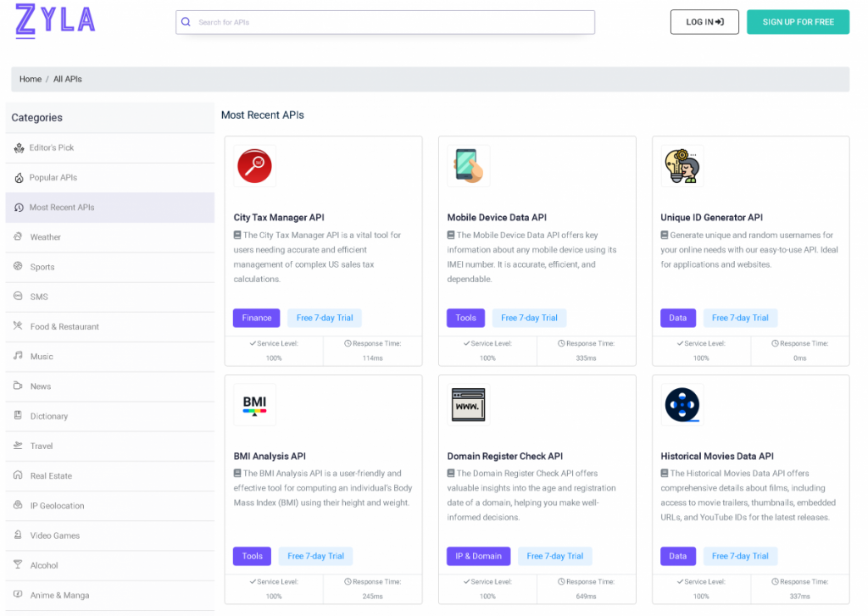The height and width of the screenshot is (616, 868).
Task: Open IP Geolocation category
Action: pos(109,507)
